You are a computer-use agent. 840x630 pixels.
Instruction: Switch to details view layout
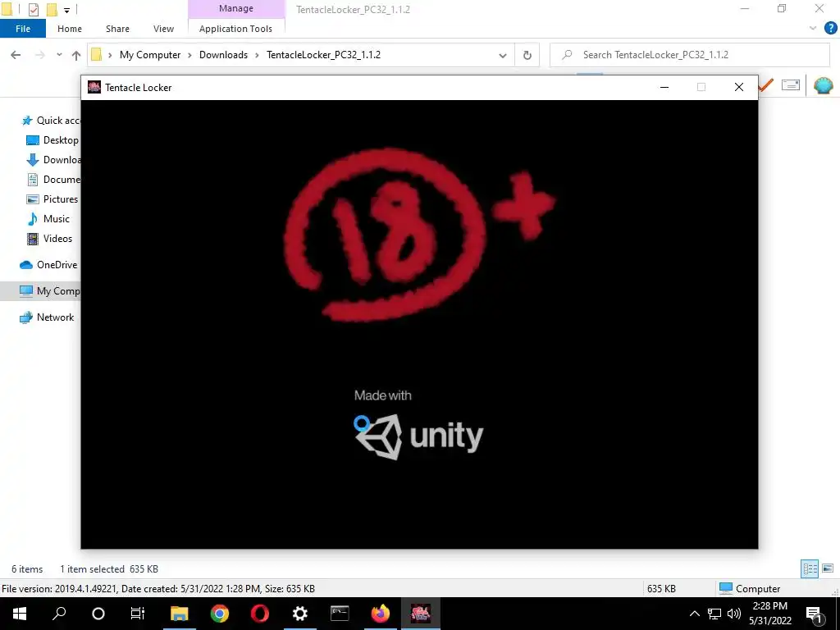(x=810, y=568)
